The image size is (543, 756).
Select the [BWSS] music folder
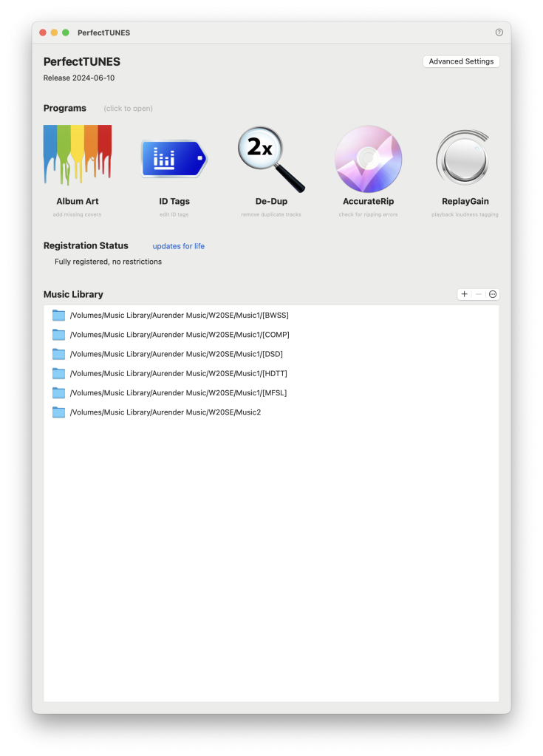(179, 315)
